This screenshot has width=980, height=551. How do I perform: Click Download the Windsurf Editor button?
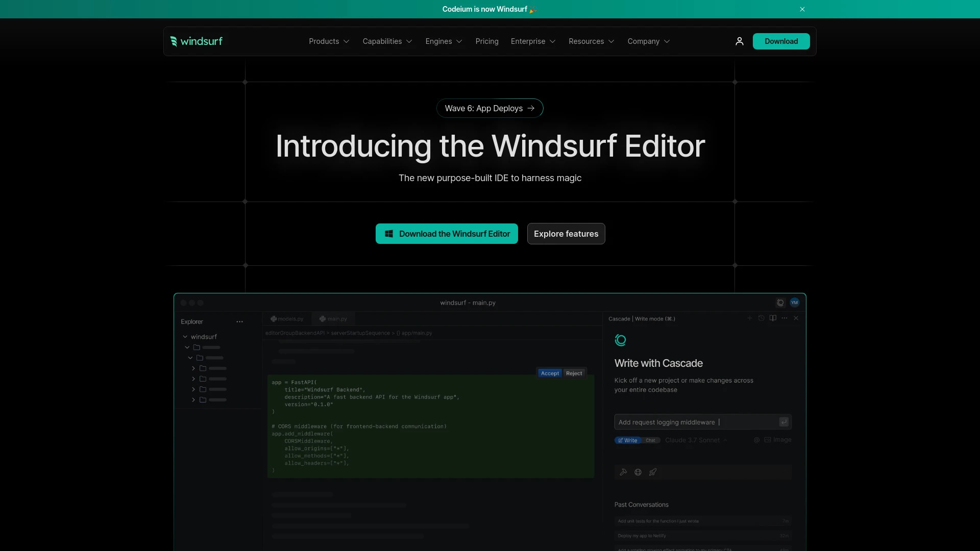coord(447,234)
